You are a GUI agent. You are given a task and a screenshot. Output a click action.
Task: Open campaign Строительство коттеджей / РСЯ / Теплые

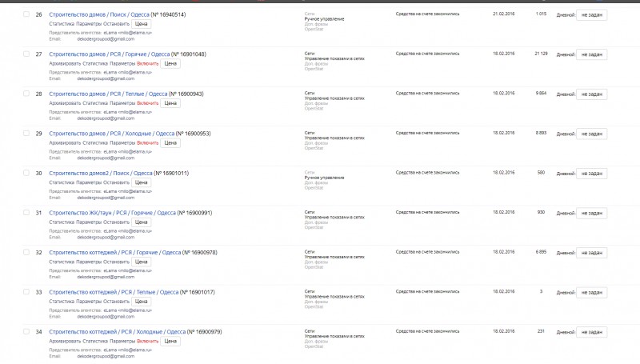tap(114, 293)
